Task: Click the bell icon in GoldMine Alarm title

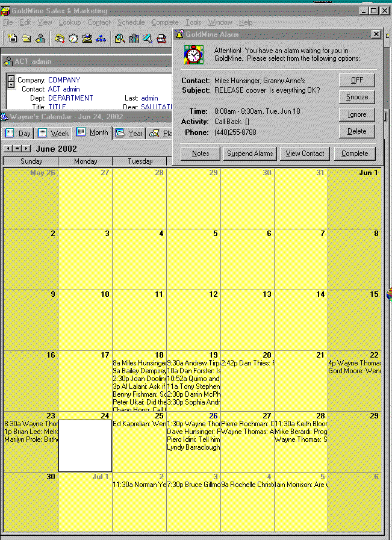Action: [x=179, y=34]
